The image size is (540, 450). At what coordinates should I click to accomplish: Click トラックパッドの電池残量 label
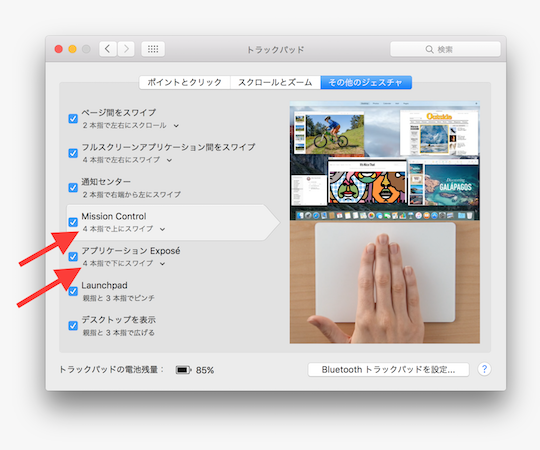111,369
